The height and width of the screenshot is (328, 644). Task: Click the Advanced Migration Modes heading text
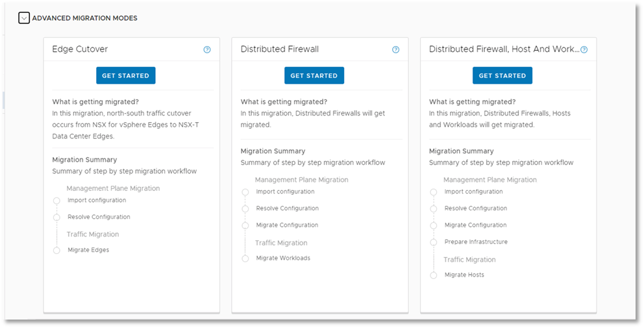click(x=84, y=18)
